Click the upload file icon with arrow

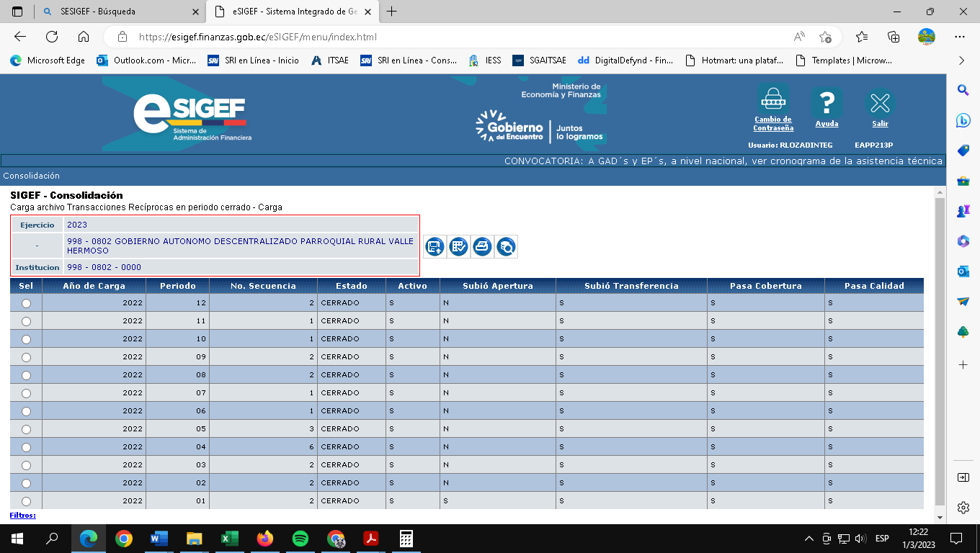435,247
